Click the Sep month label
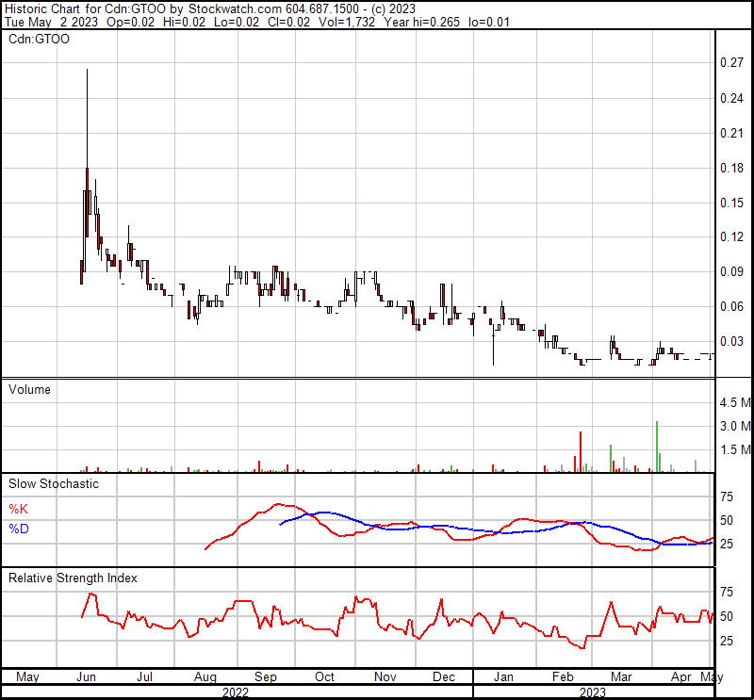Screen dimensions: 754x700 [x=266, y=677]
